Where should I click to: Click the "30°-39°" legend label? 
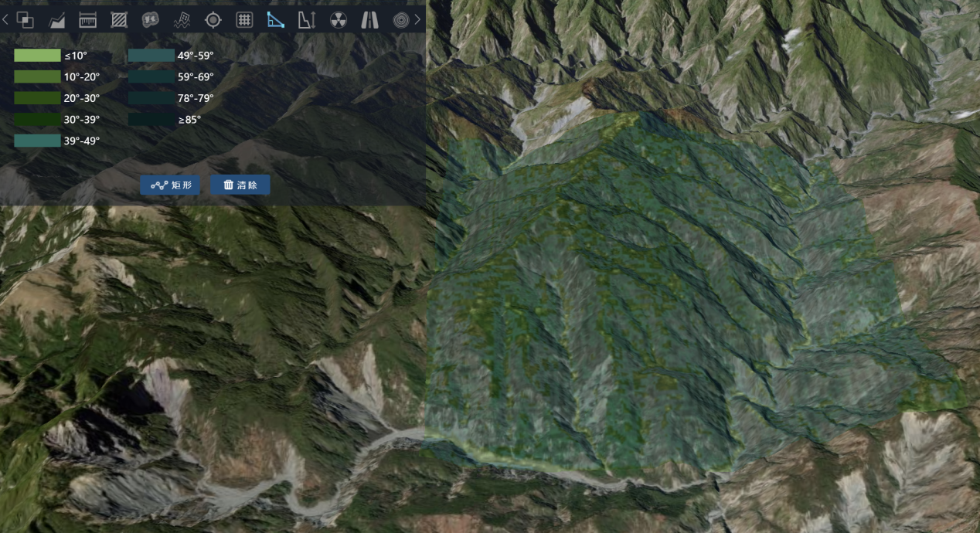click(82, 120)
